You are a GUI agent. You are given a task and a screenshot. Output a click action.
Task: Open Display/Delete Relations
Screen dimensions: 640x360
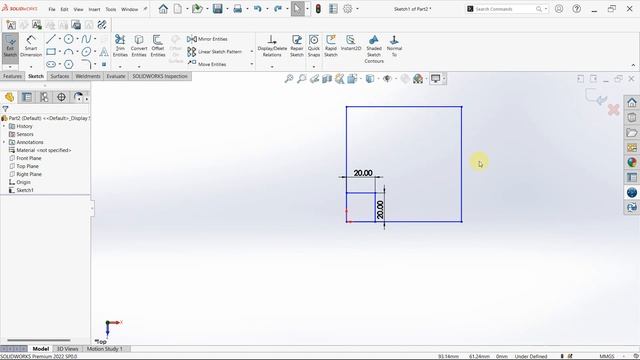click(x=272, y=46)
